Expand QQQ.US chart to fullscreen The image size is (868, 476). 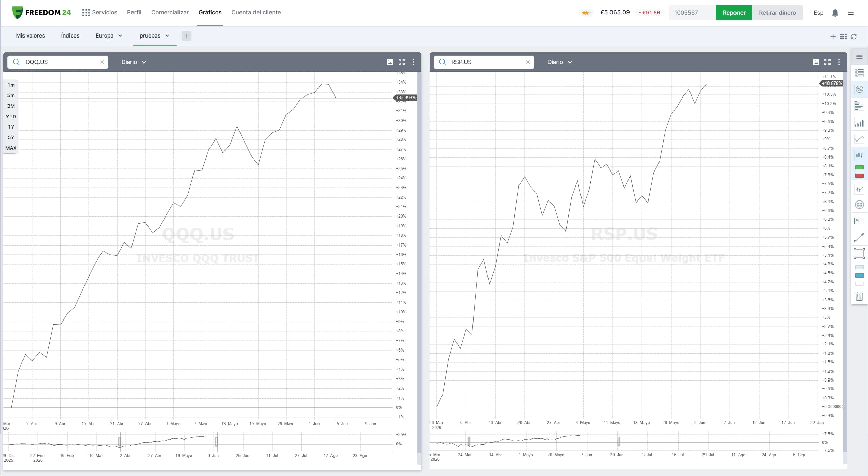(402, 62)
